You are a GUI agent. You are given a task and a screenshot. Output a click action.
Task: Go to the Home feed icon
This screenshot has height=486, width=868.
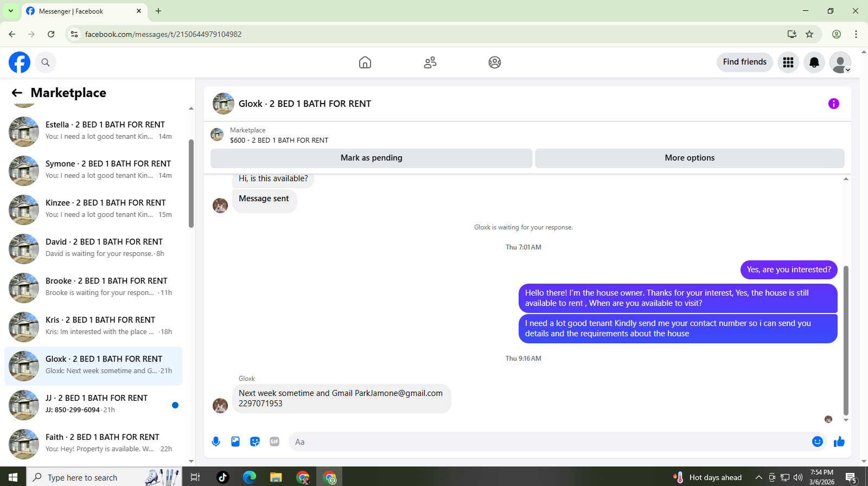(365, 62)
